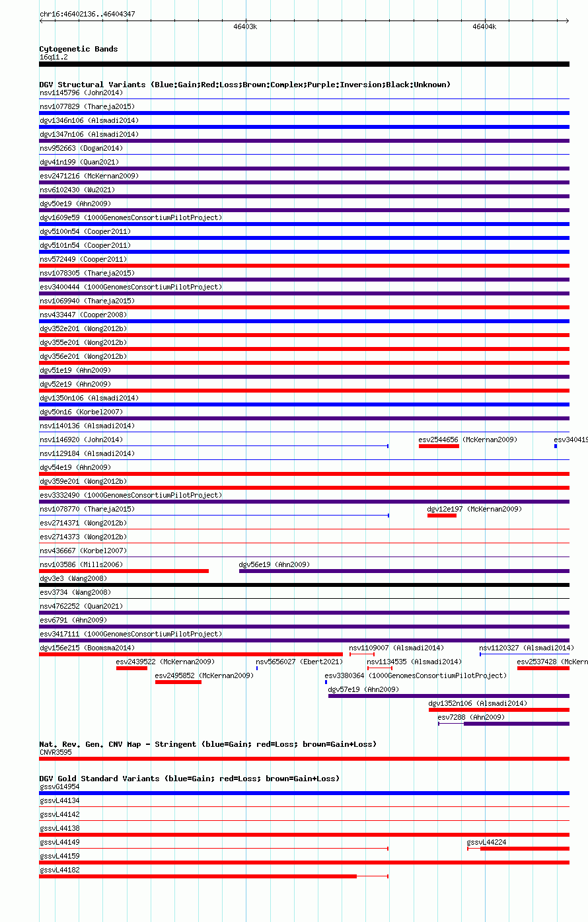Select dgv1352n106 (Alsmadi2014) variant
Viewport: 588px width, 922px height.
[x=478, y=703]
